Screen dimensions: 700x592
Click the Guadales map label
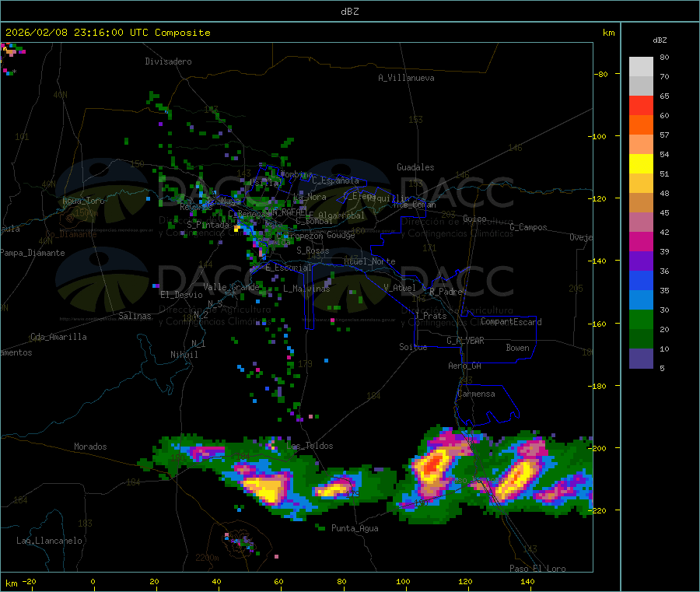[415, 167]
